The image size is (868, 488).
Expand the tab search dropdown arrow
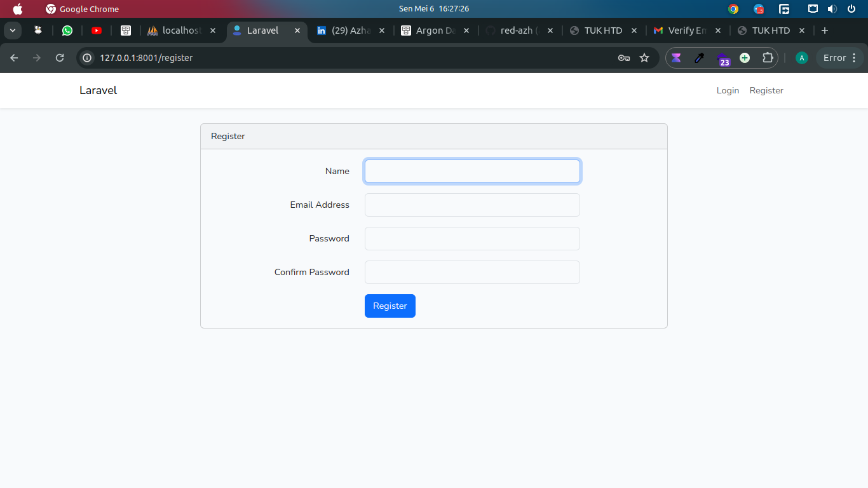[12, 30]
